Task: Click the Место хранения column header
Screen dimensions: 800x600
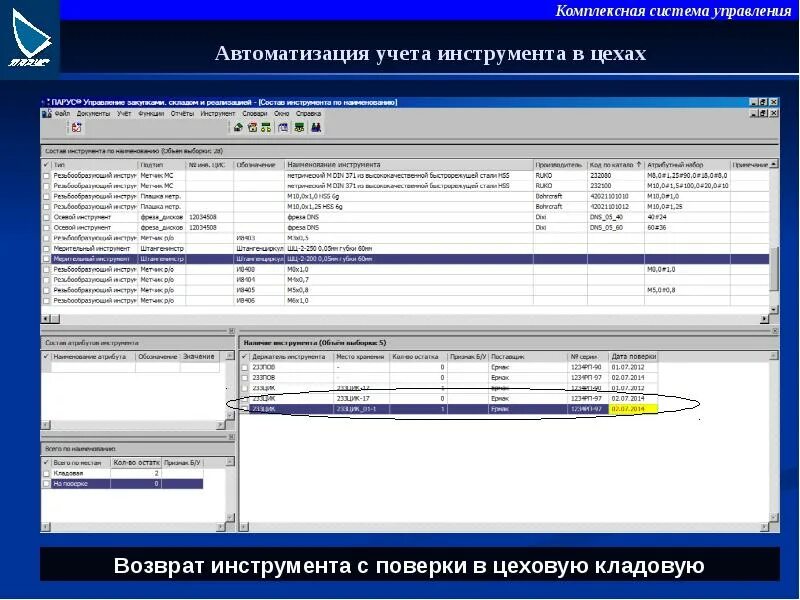Action: click(362, 357)
